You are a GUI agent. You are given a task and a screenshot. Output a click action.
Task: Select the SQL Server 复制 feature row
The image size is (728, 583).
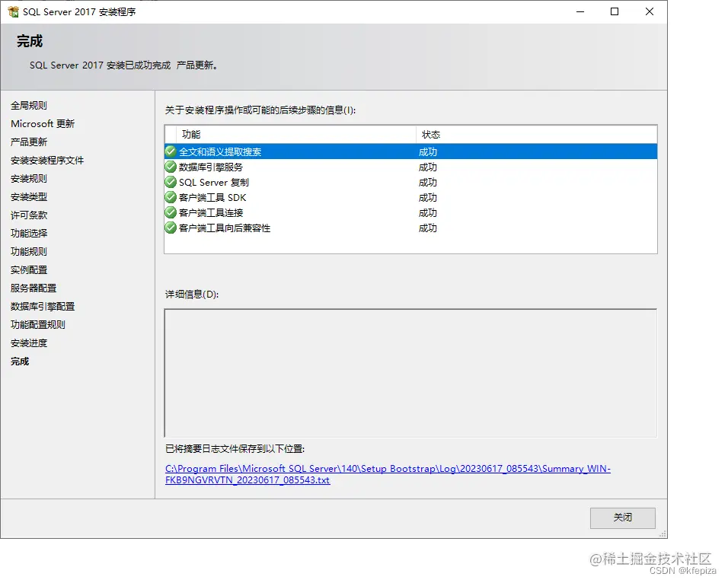click(411, 182)
